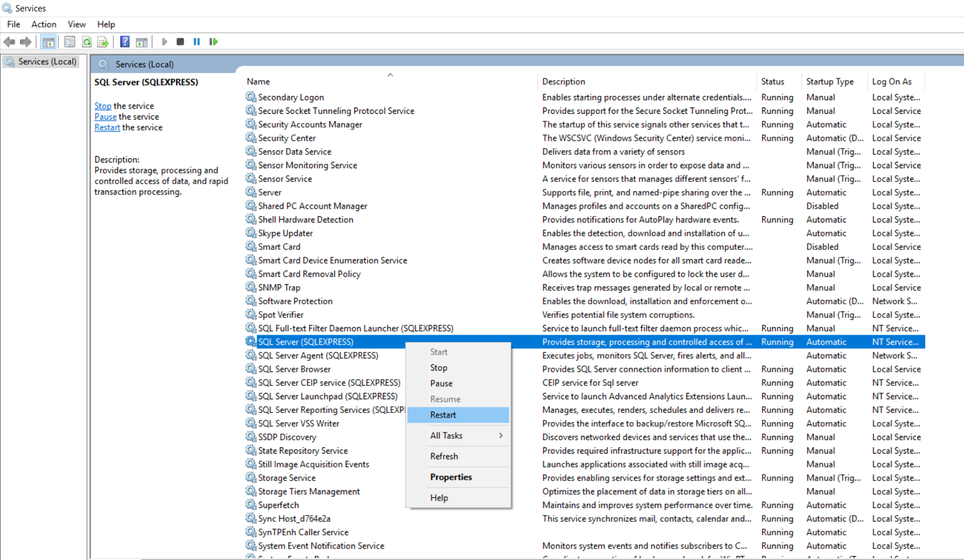Image resolution: width=964 pixels, height=560 pixels.
Task: Click the Forward arrow toolbar icon
Action: click(x=26, y=42)
